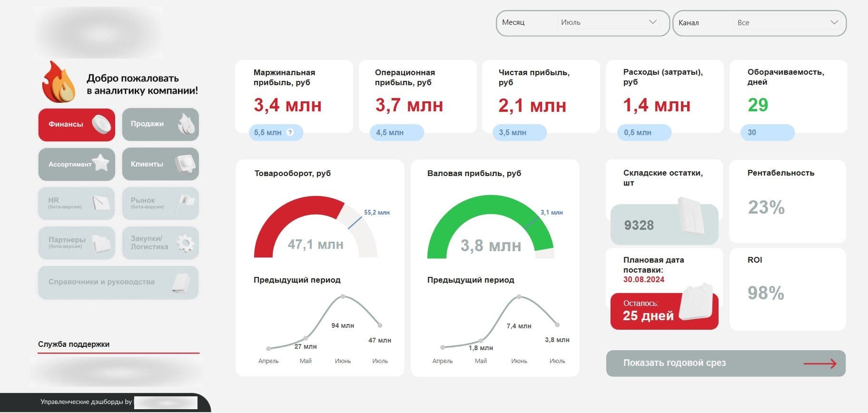Click the Июнь peak point on Валовая прибыль chart
This screenshot has width=868, height=413.
click(519, 297)
